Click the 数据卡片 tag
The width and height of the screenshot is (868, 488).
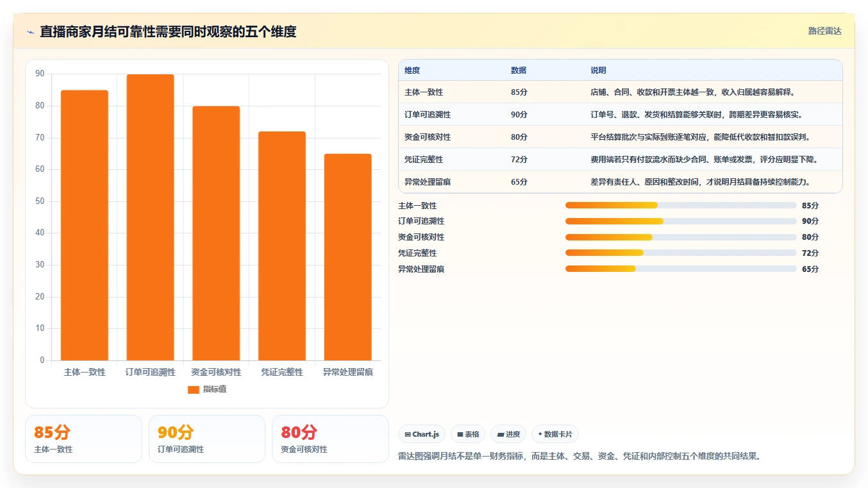tap(555, 434)
